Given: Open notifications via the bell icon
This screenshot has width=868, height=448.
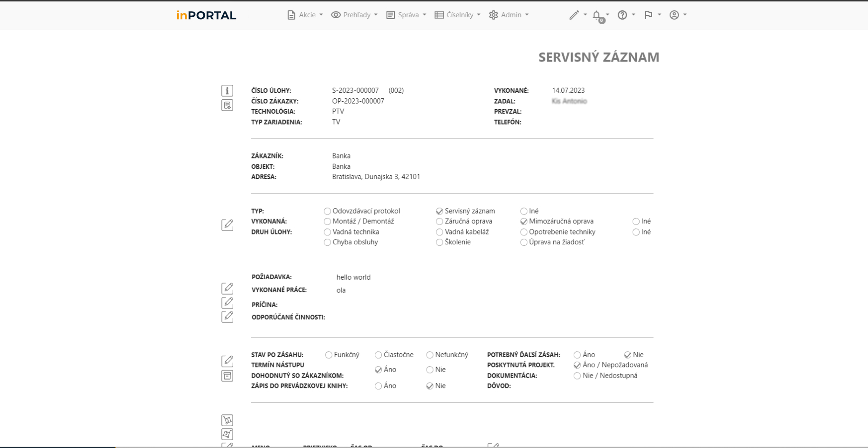Looking at the screenshot, I should tap(597, 15).
